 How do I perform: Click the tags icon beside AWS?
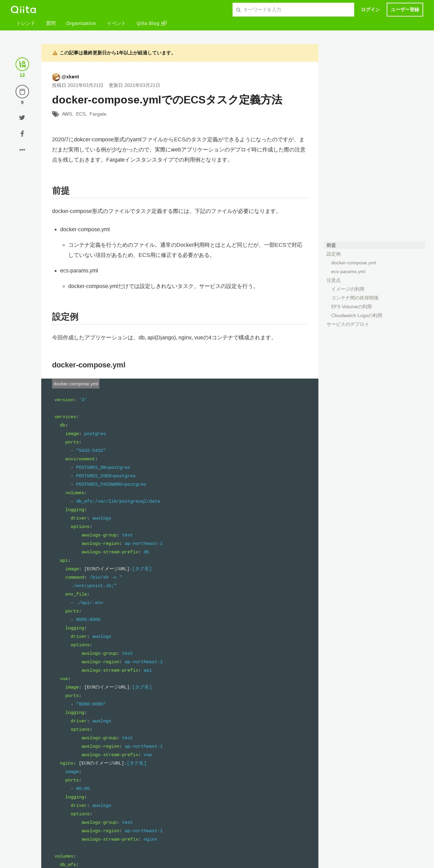pyautogui.click(x=56, y=114)
